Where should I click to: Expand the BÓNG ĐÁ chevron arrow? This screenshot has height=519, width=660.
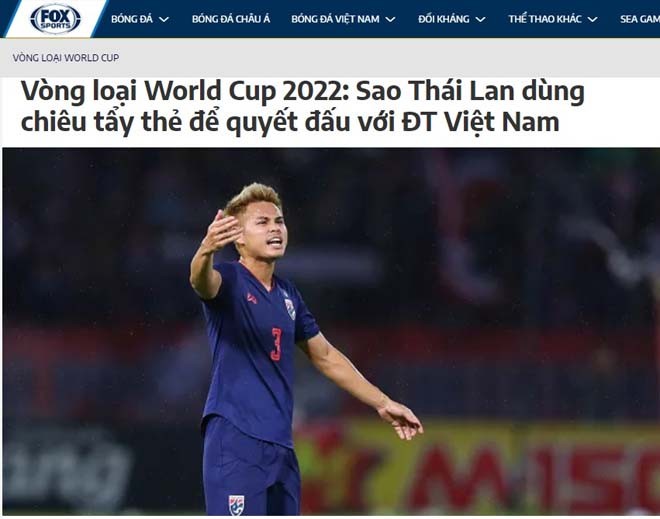(164, 19)
